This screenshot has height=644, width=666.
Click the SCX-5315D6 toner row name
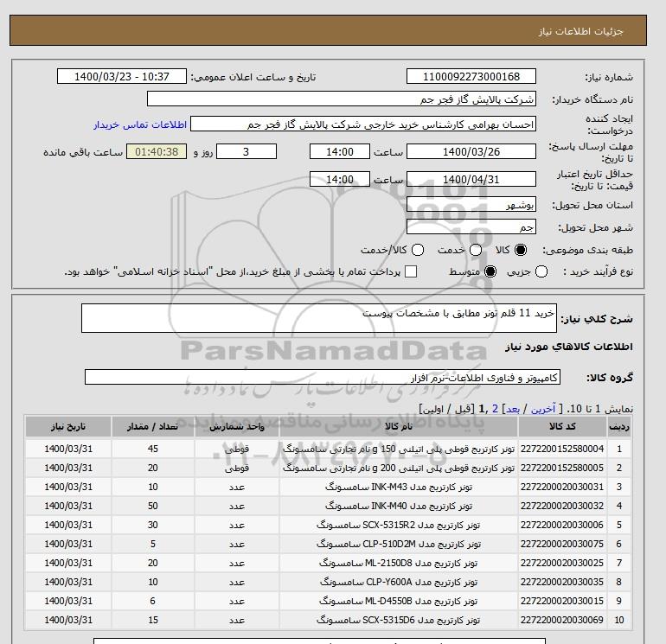pos(399,620)
